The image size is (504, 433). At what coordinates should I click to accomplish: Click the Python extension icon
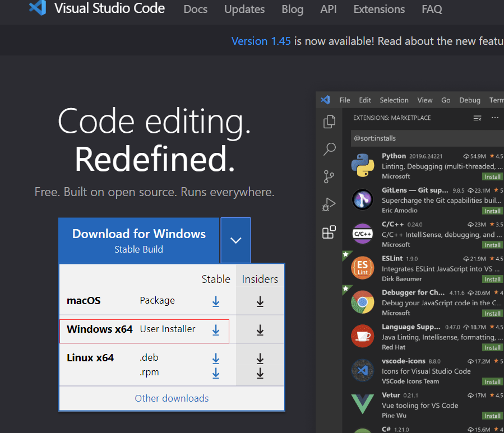coord(363,165)
